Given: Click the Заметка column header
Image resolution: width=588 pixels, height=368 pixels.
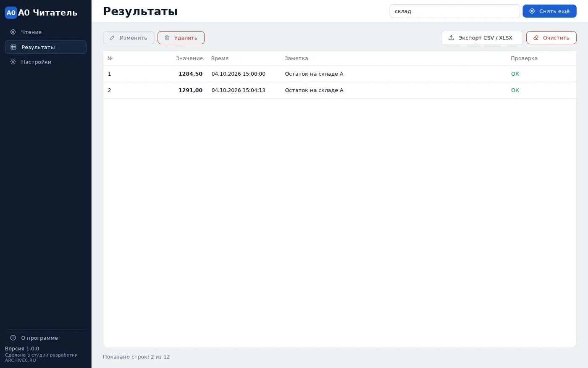Looking at the screenshot, I should [x=296, y=58].
